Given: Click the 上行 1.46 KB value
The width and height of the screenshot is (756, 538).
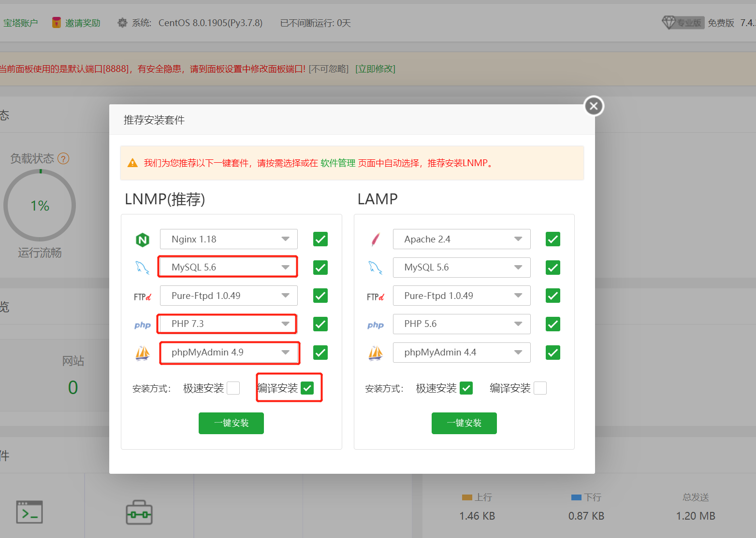Looking at the screenshot, I should point(477,516).
